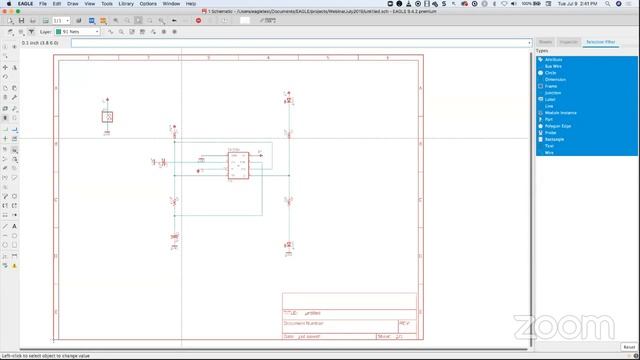Screen dimensions: 640x360
Task: Toggle Frame type in the selection filter
Action: tap(587, 86)
